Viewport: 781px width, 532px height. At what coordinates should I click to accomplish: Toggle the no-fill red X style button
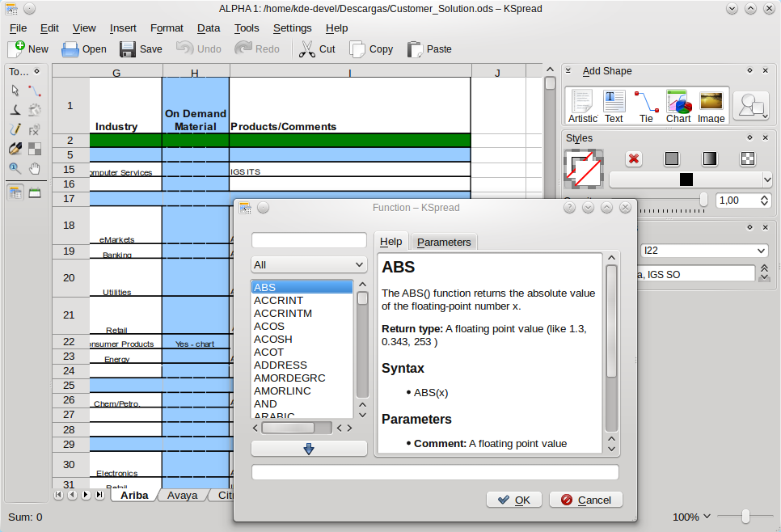634,158
